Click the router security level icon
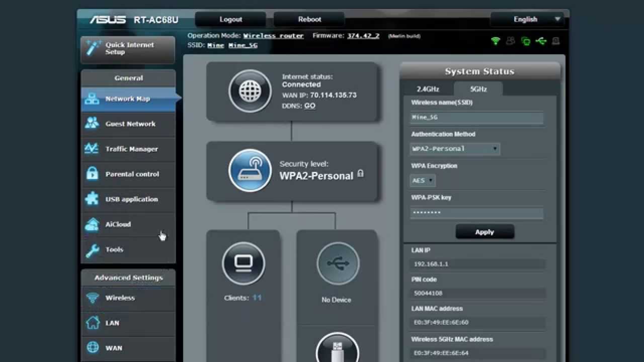This screenshot has height=362, width=644. point(250,170)
